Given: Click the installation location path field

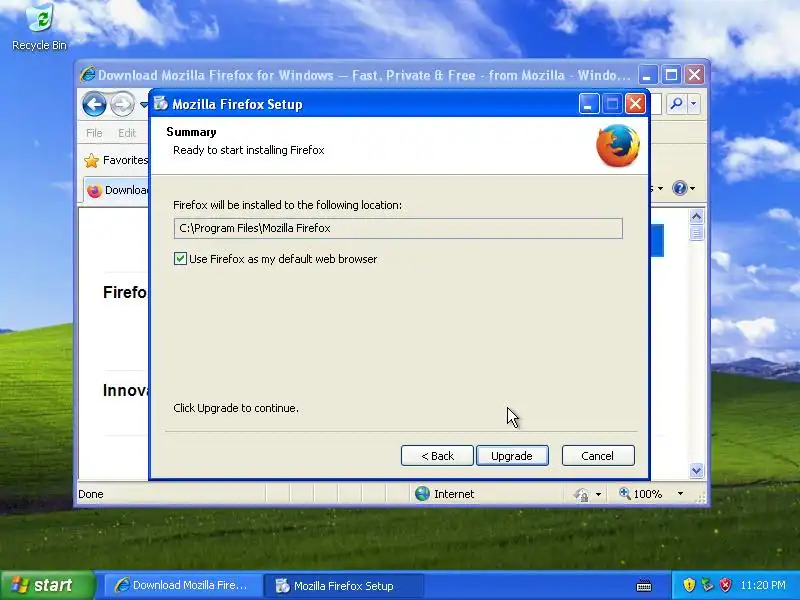Looking at the screenshot, I should (398, 228).
